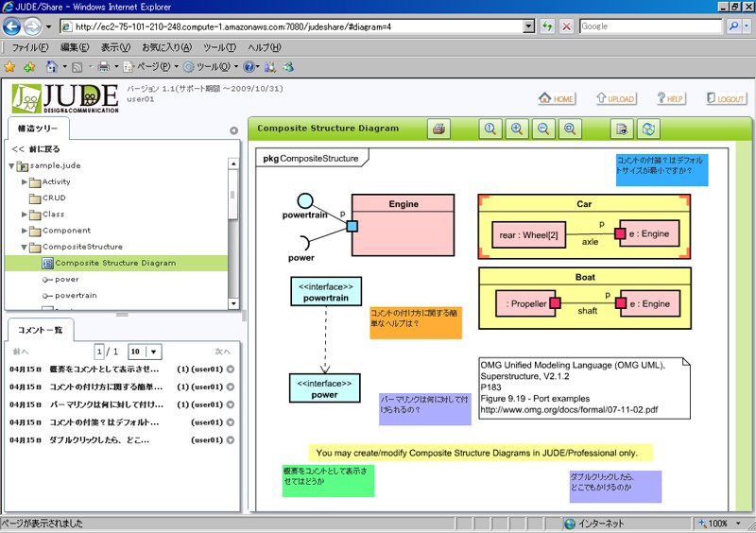Expand the Activity folder
The width and height of the screenshot is (756, 533).
tap(25, 181)
